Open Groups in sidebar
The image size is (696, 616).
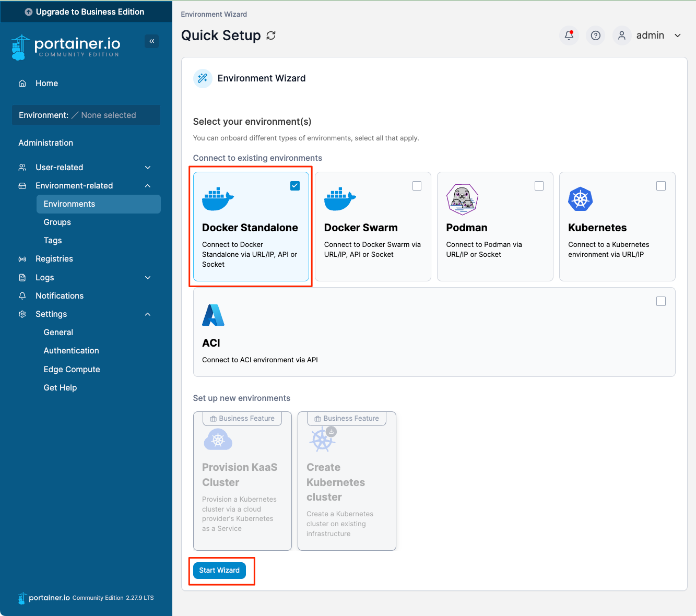[57, 222]
